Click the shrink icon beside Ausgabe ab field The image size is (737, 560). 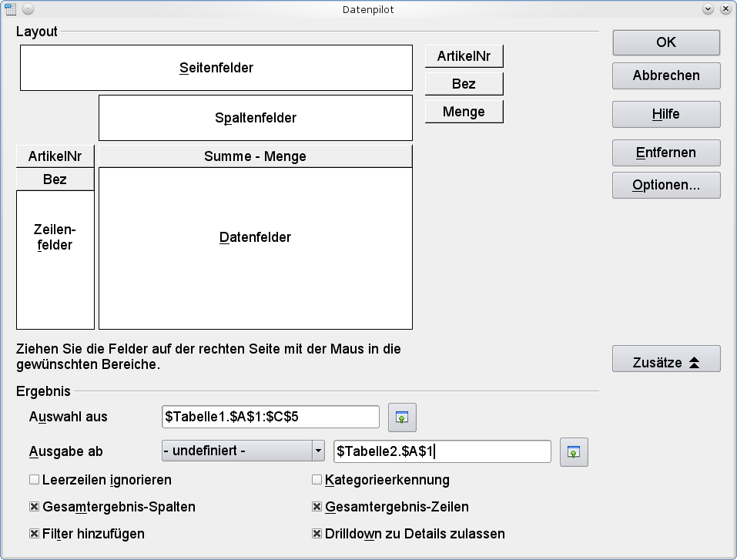point(573,452)
